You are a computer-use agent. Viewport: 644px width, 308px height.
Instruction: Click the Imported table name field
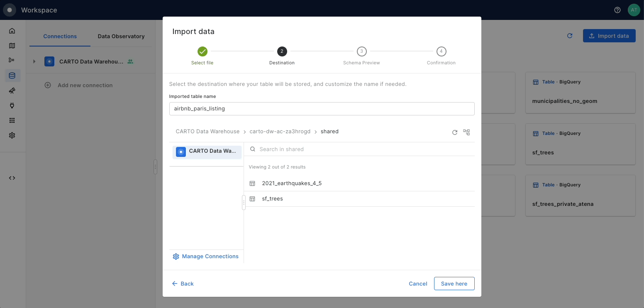(322, 109)
